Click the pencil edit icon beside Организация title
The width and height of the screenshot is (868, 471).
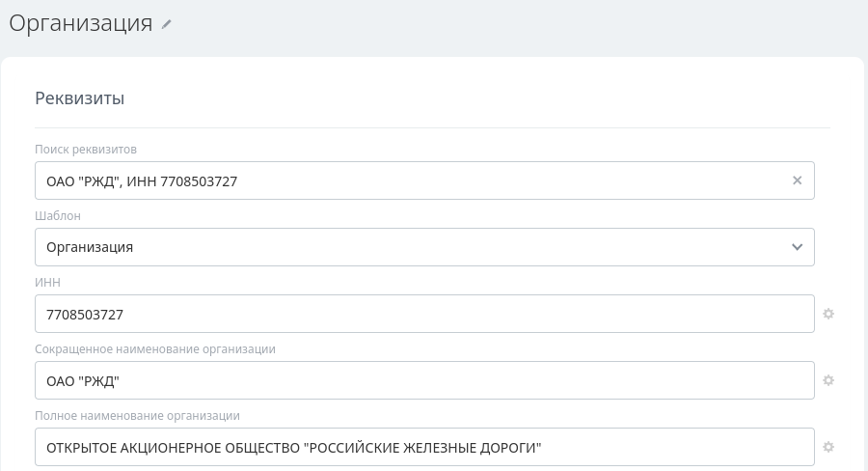pos(167,24)
